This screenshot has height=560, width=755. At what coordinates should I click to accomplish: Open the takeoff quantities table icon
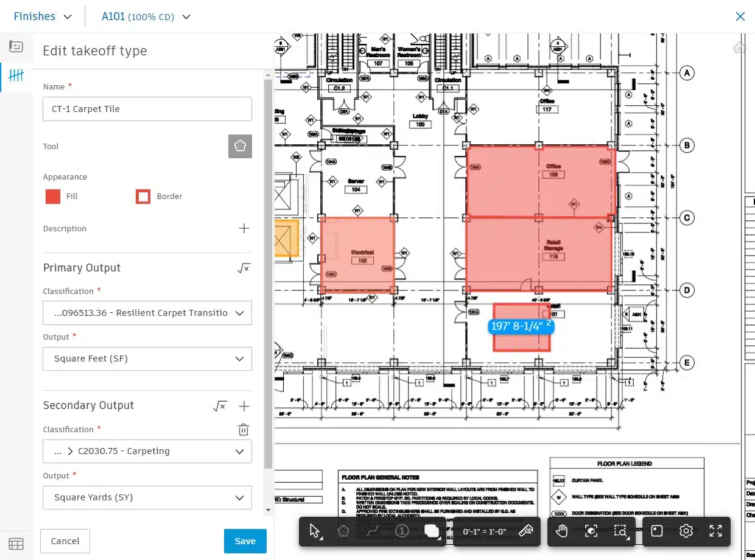click(16, 543)
